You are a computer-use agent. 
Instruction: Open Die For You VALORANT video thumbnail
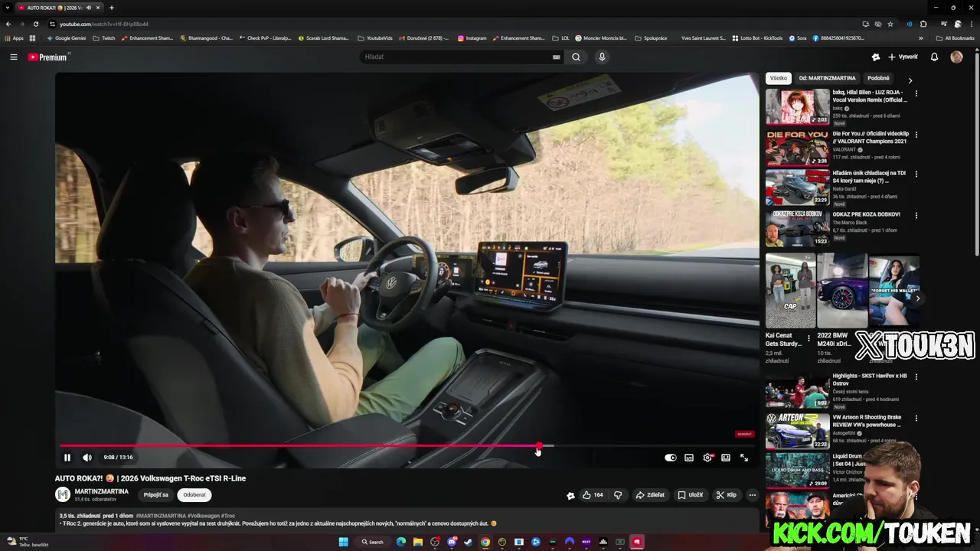[x=797, y=148]
